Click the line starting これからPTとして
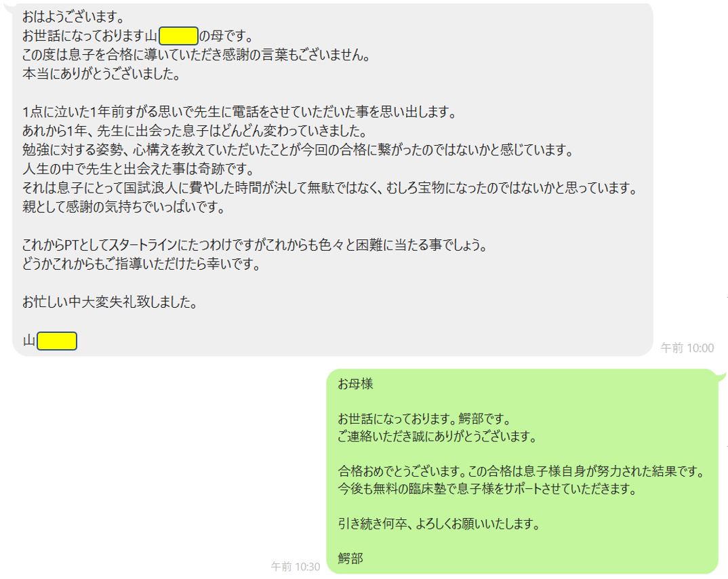 click(x=255, y=245)
